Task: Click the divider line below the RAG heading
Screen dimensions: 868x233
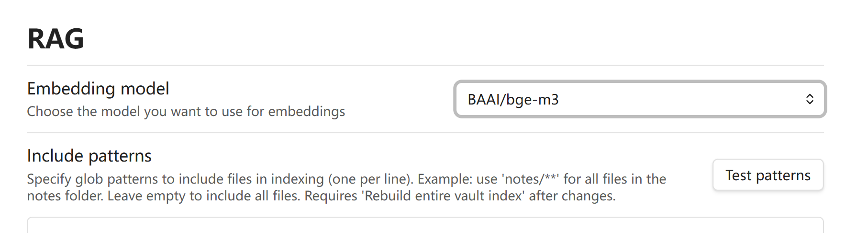Action: point(425,65)
